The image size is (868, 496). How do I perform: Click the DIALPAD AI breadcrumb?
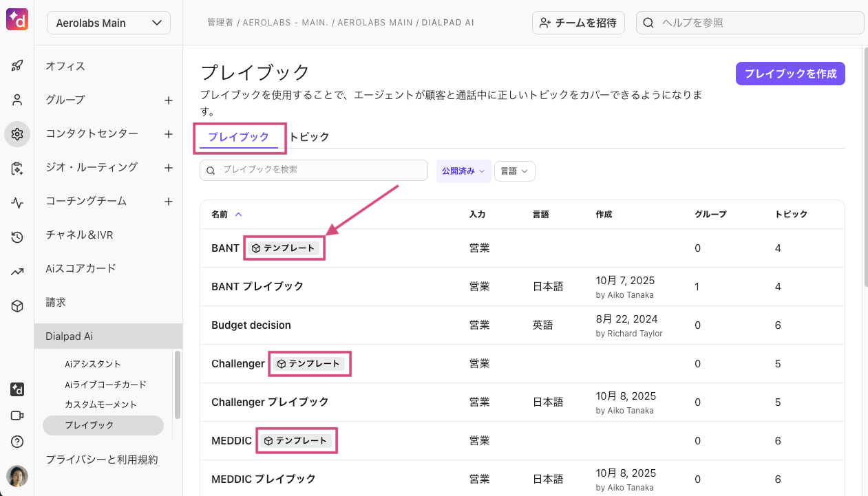tap(447, 23)
